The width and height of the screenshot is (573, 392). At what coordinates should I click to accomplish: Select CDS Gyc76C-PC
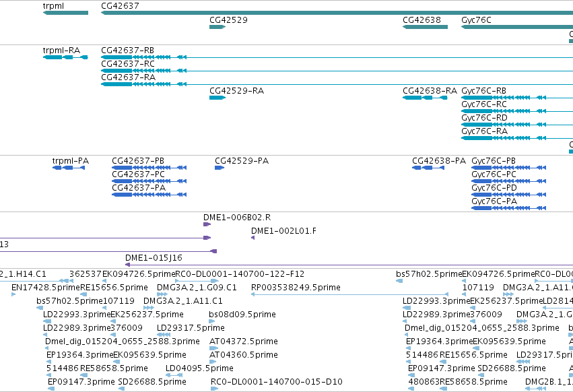click(508, 181)
